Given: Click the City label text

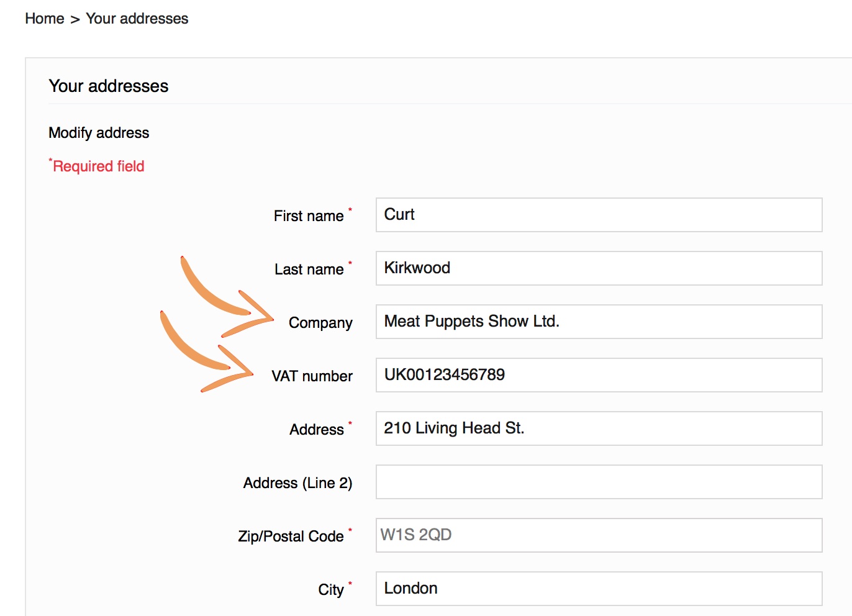Looking at the screenshot, I should [330, 590].
